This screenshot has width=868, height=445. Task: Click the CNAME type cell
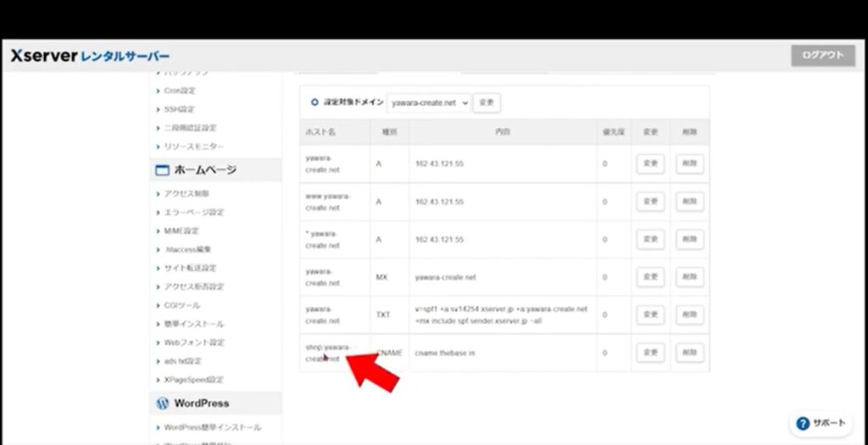pos(390,353)
